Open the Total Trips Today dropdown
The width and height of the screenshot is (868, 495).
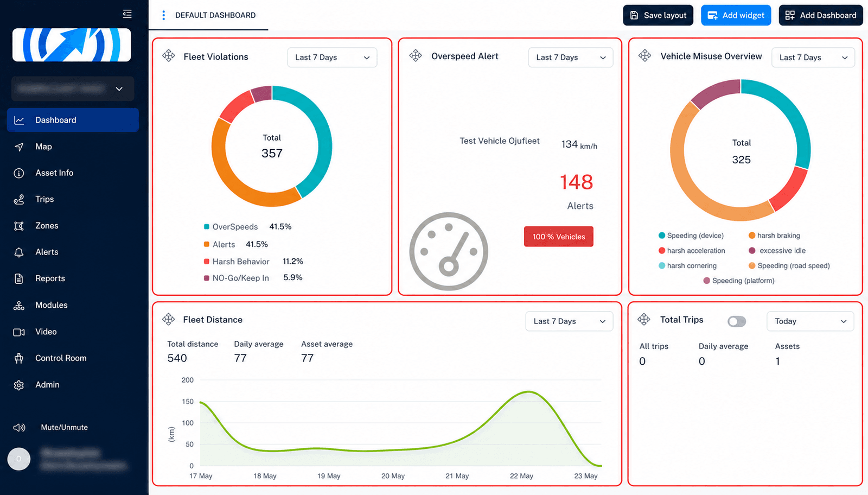(810, 321)
